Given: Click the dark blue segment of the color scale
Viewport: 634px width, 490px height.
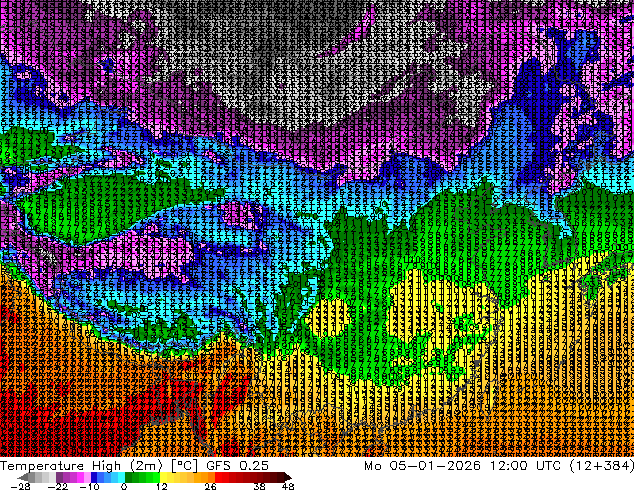Looking at the screenshot, I should tap(94, 477).
